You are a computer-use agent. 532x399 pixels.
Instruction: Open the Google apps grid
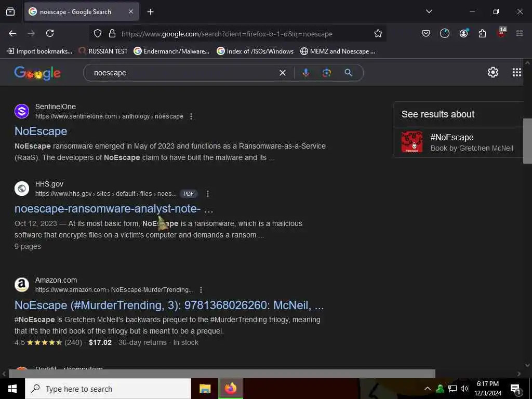click(517, 72)
